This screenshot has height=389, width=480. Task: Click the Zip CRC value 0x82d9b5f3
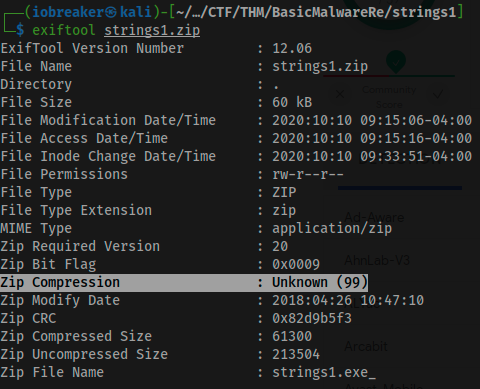[312, 318]
